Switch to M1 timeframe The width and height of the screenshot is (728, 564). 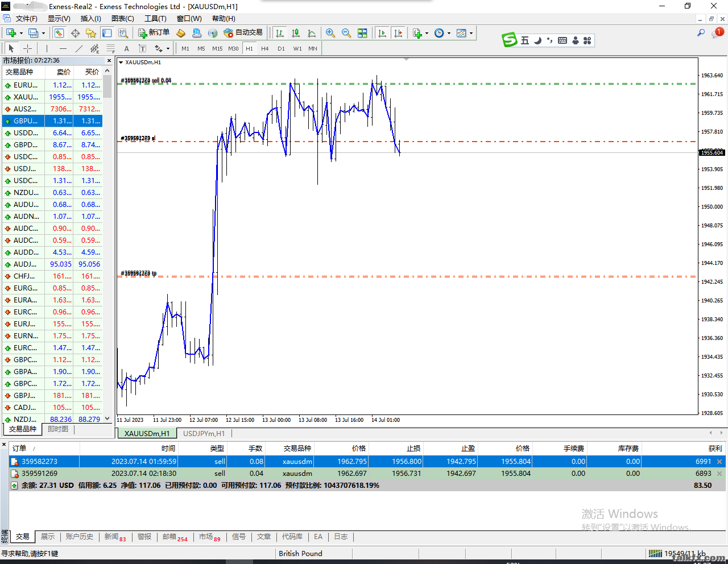click(x=185, y=48)
